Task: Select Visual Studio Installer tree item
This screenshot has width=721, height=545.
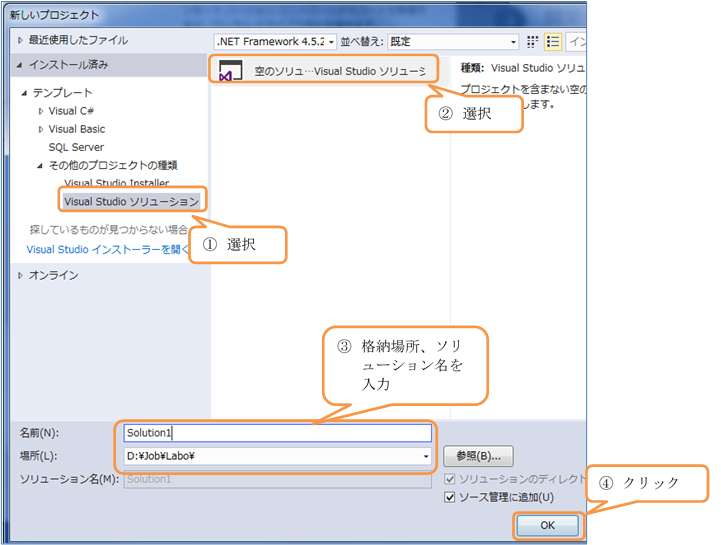Action: click(116, 183)
